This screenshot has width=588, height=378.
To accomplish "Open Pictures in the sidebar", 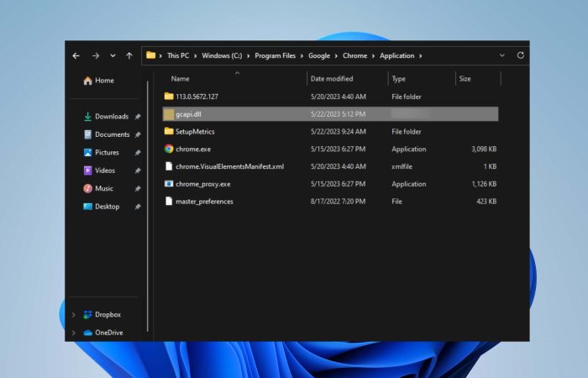I will (107, 153).
